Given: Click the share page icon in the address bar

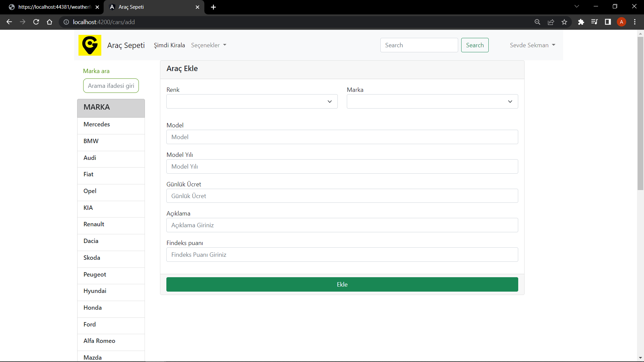Looking at the screenshot, I should click(551, 22).
